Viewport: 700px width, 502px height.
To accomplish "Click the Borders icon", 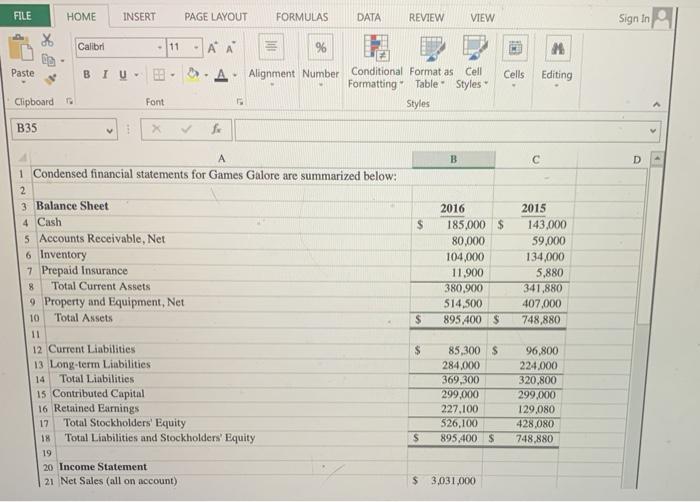I will [159, 75].
